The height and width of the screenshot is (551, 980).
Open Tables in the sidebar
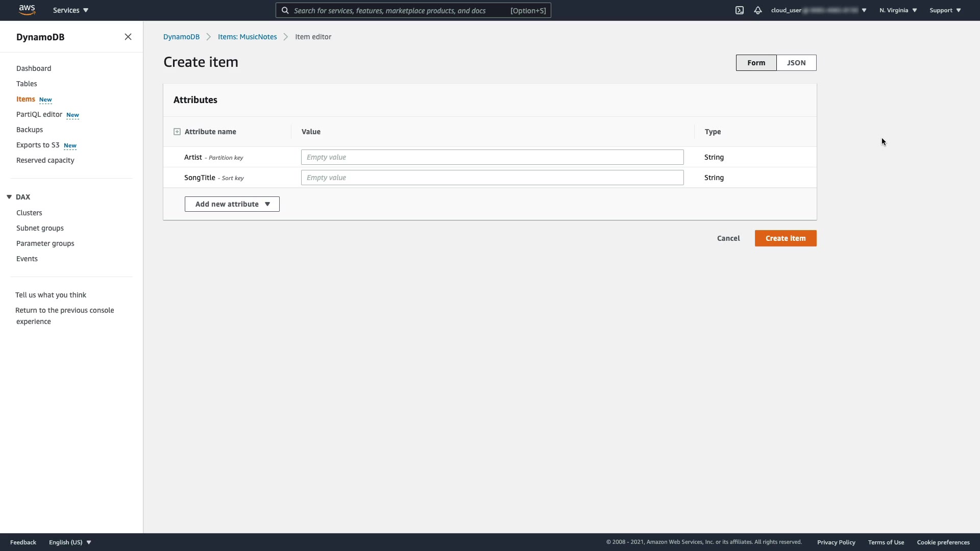[x=27, y=84]
